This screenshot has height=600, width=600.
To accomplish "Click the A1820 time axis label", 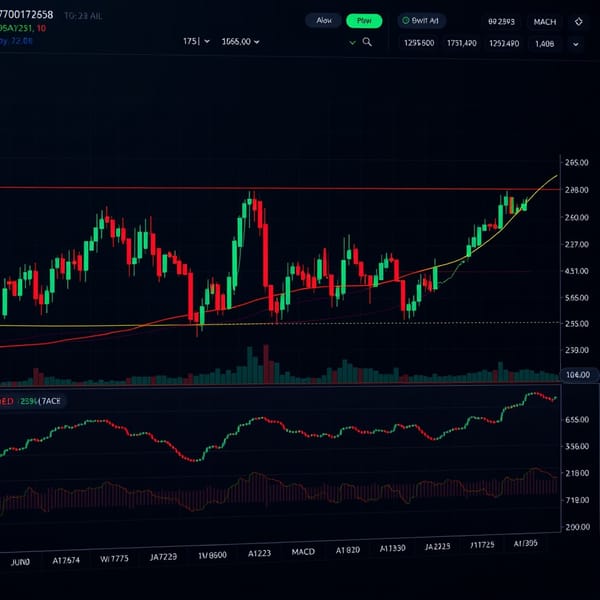I will [347, 550].
